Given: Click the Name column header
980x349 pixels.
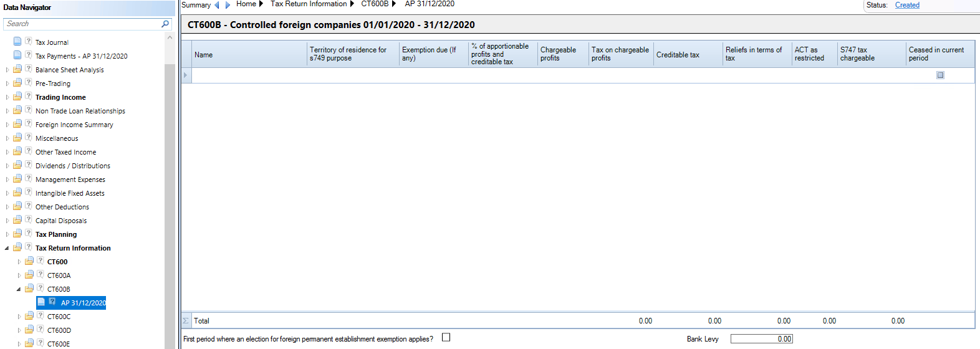Looking at the screenshot, I should click(x=249, y=55).
